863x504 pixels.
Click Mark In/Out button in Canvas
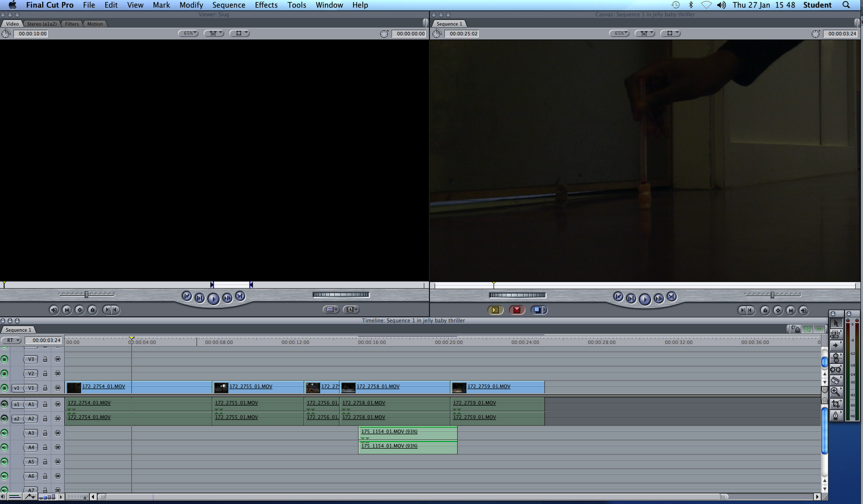pos(746,310)
